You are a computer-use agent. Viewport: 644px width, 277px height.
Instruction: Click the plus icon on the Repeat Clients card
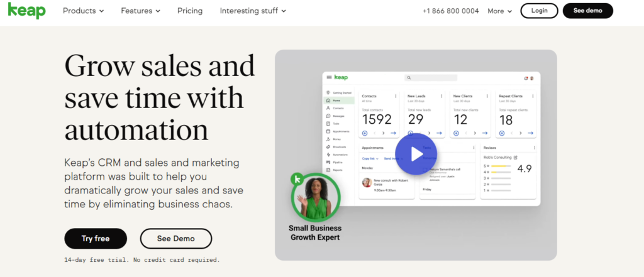coord(501,133)
